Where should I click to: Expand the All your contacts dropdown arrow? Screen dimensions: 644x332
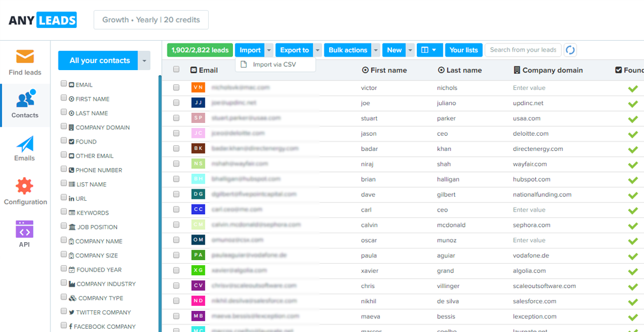[144, 61]
